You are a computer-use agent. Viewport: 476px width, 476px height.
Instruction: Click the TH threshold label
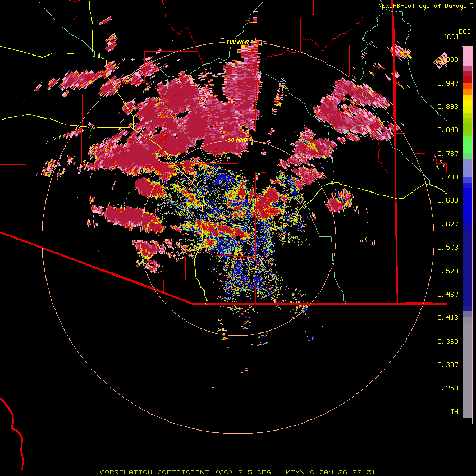[x=454, y=411]
